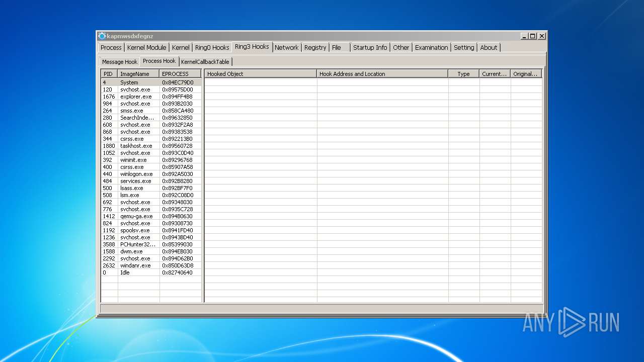Select the lsass.exe process row
This screenshot has width=644, height=362.
coord(151,188)
